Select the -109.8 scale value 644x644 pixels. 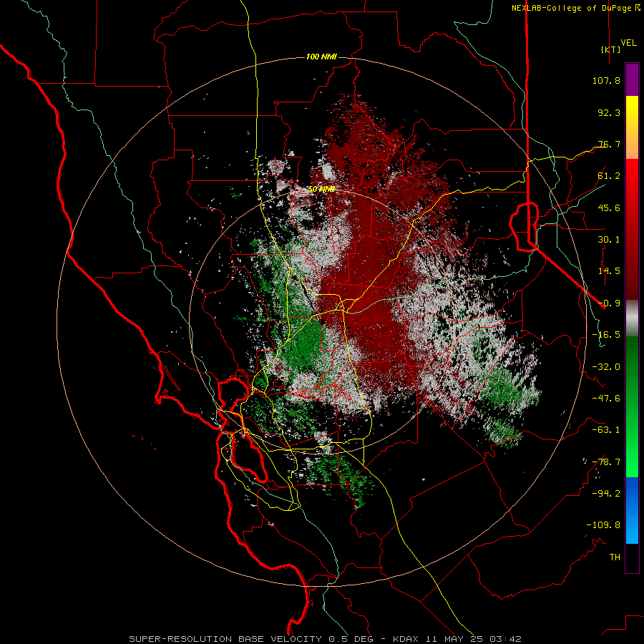603,525
